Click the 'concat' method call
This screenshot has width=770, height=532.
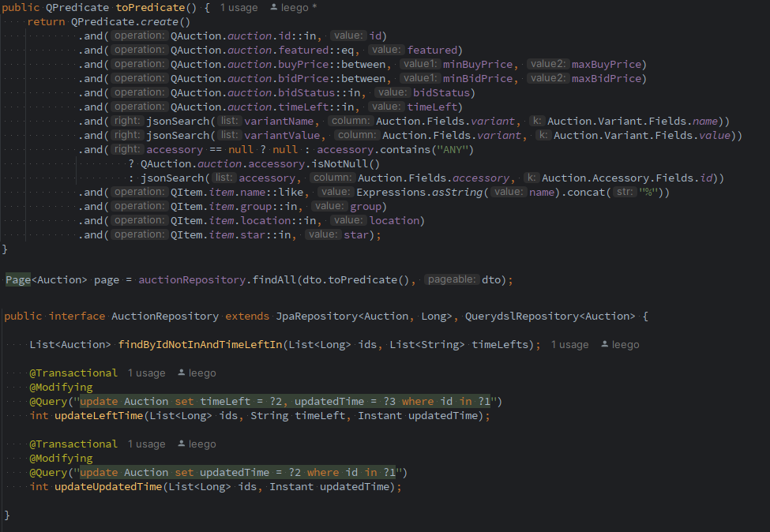click(586, 193)
